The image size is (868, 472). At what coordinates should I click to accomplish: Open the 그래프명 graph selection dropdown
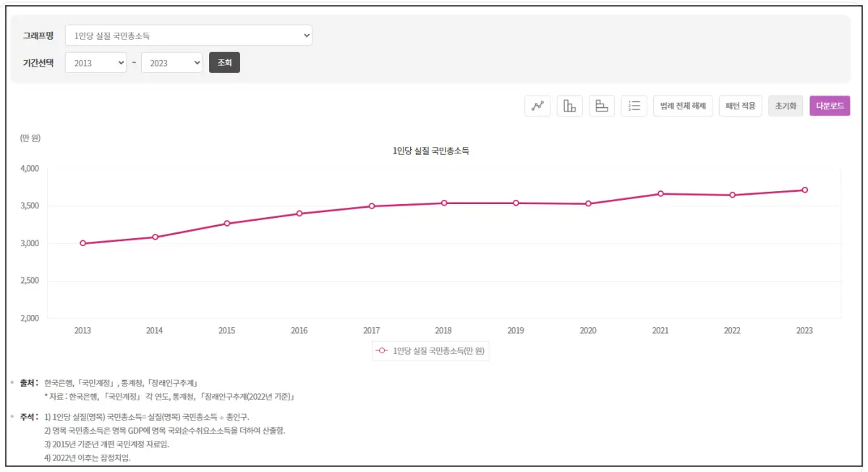190,35
